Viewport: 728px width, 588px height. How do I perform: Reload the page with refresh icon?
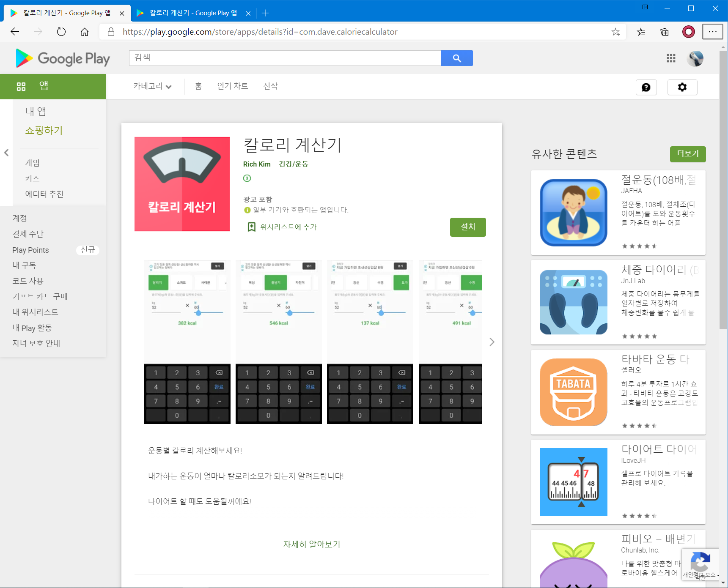61,32
